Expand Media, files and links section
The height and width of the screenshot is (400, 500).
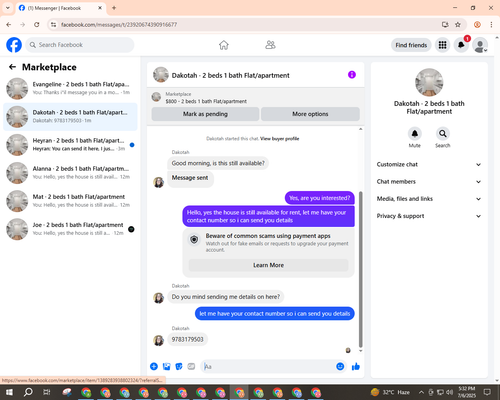point(429,199)
